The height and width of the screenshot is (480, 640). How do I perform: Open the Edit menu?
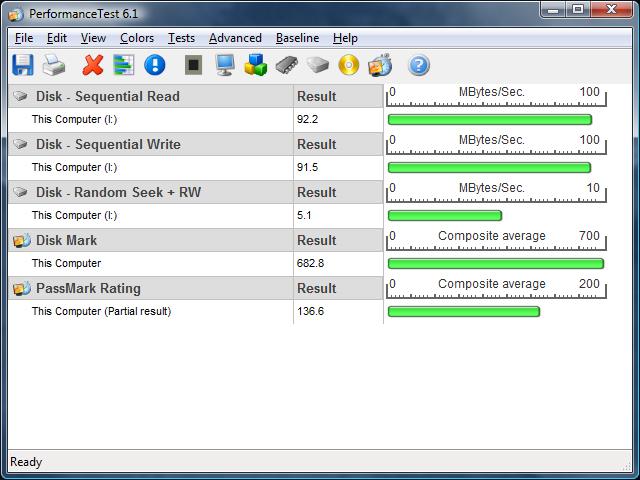[57, 38]
